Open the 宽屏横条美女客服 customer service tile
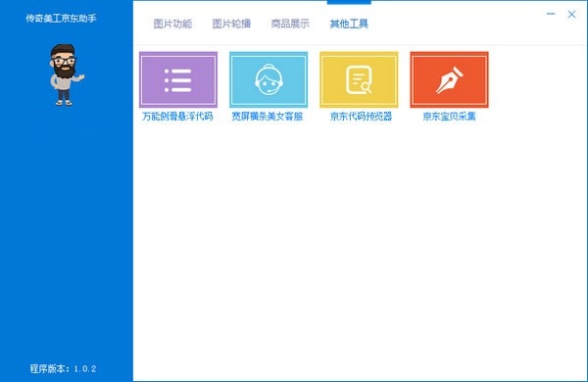This screenshot has width=588, height=382. coord(269,79)
